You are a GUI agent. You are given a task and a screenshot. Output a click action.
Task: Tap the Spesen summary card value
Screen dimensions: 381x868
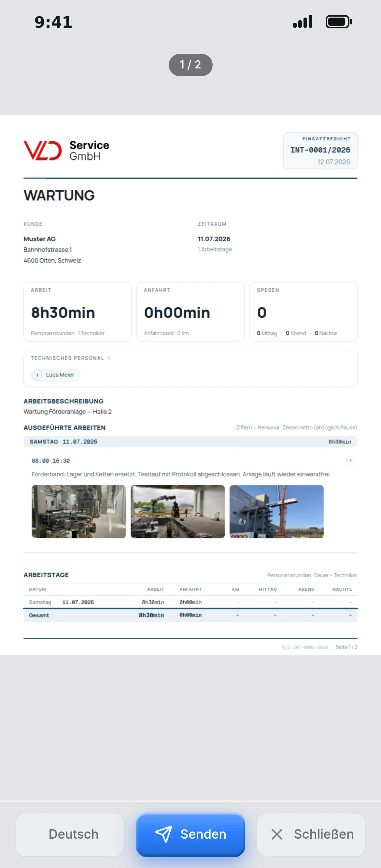[x=262, y=313]
